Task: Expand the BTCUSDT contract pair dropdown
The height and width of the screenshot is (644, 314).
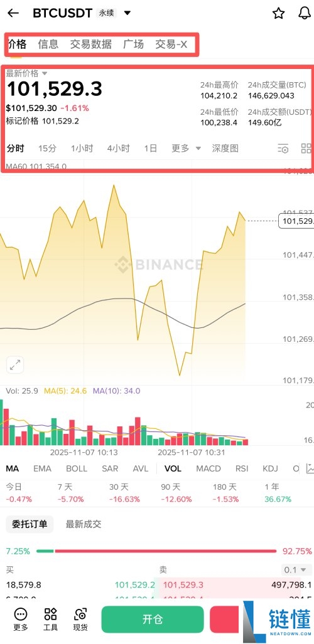Action: click(x=127, y=13)
